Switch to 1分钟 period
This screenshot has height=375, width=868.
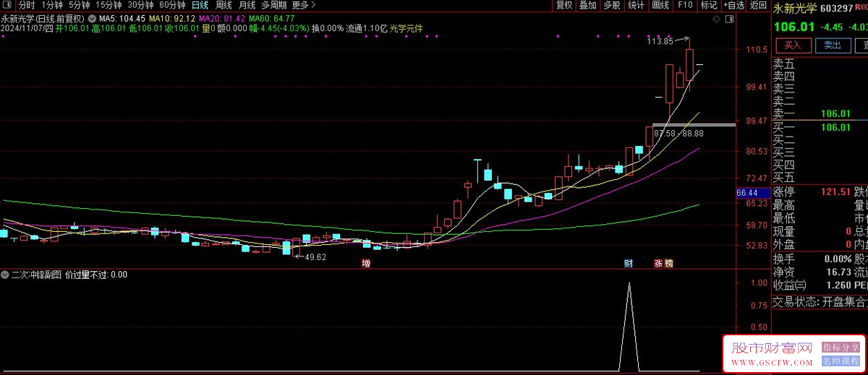coord(52,5)
